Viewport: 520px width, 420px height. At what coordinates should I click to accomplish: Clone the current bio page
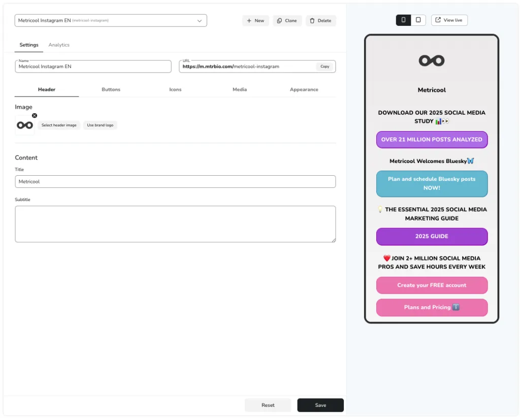287,21
